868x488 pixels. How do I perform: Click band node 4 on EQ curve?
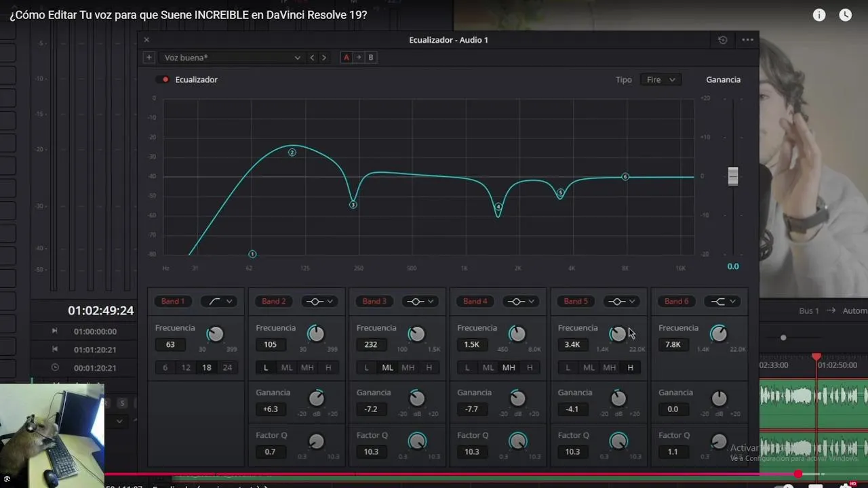tap(498, 207)
